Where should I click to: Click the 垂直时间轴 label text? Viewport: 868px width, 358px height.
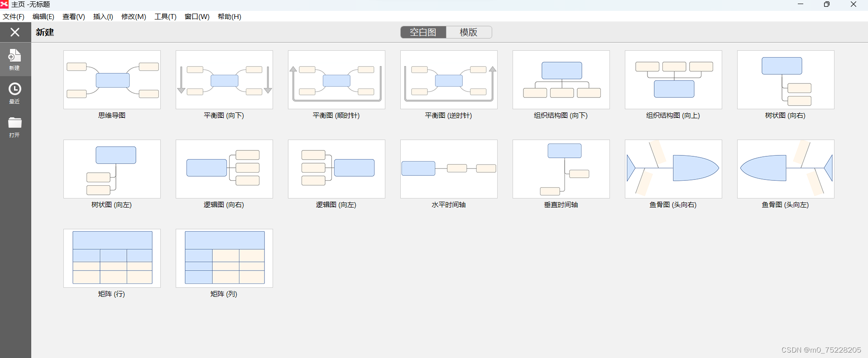(561, 205)
